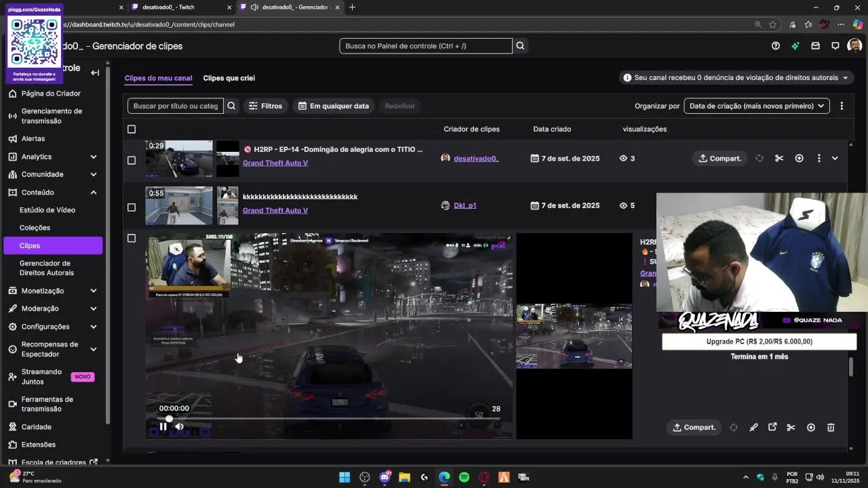This screenshot has width=868, height=488.
Task: Click the featured star icon in H2RP EP-14 row
Action: 799,159
